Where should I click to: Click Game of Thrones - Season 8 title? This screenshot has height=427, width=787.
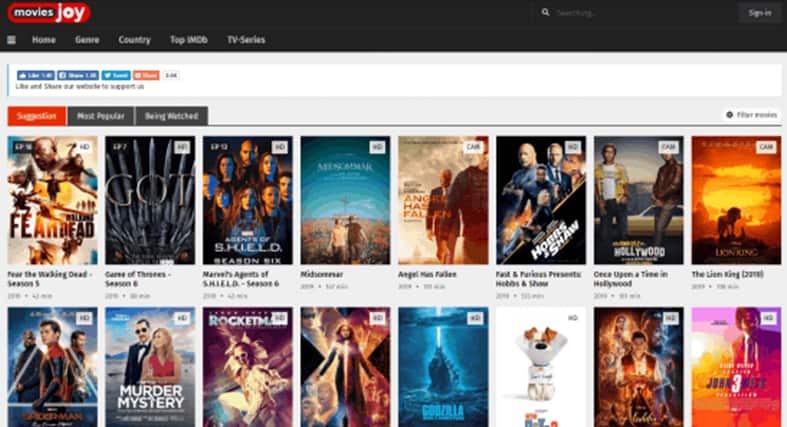pyautogui.click(x=138, y=279)
